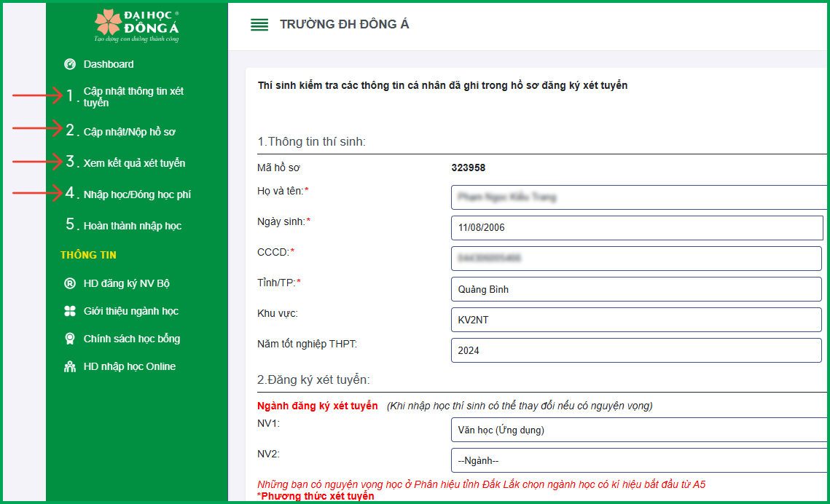This screenshot has height=504, width=830.
Task: Click the THÔNG TIN section heading
Action: coord(88,255)
